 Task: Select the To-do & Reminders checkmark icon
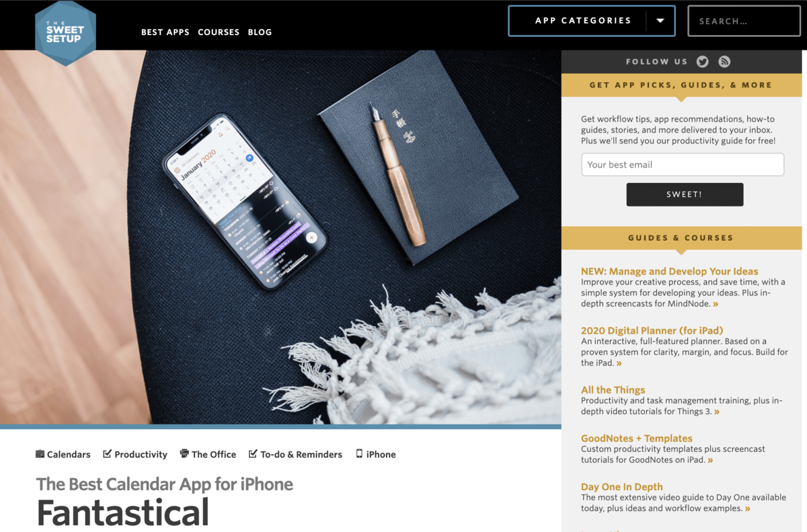point(253,454)
